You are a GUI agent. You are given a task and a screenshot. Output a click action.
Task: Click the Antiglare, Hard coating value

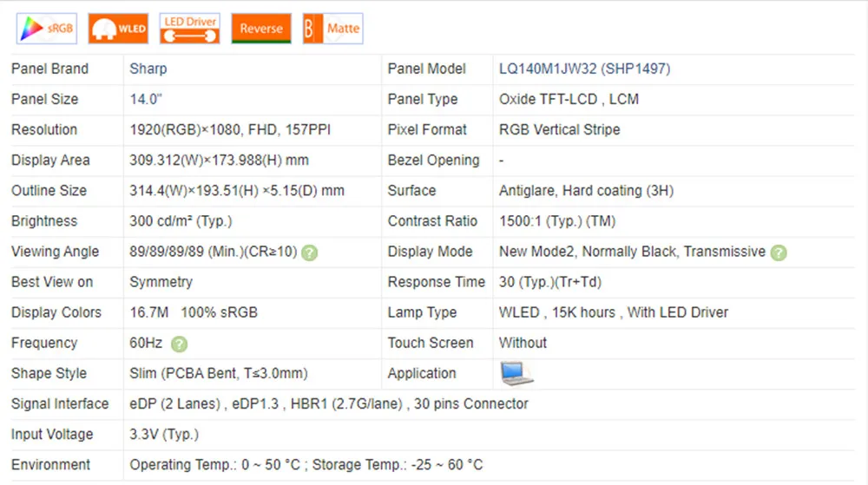[x=586, y=190]
